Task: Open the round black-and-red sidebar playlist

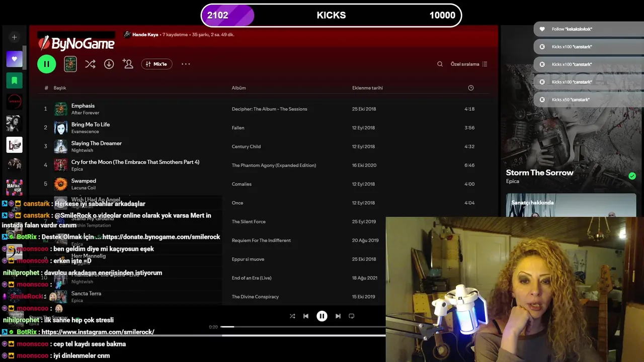Action: pos(14,101)
